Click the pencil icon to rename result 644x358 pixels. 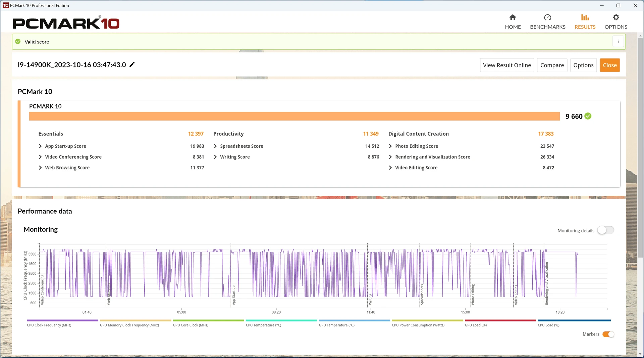(132, 64)
